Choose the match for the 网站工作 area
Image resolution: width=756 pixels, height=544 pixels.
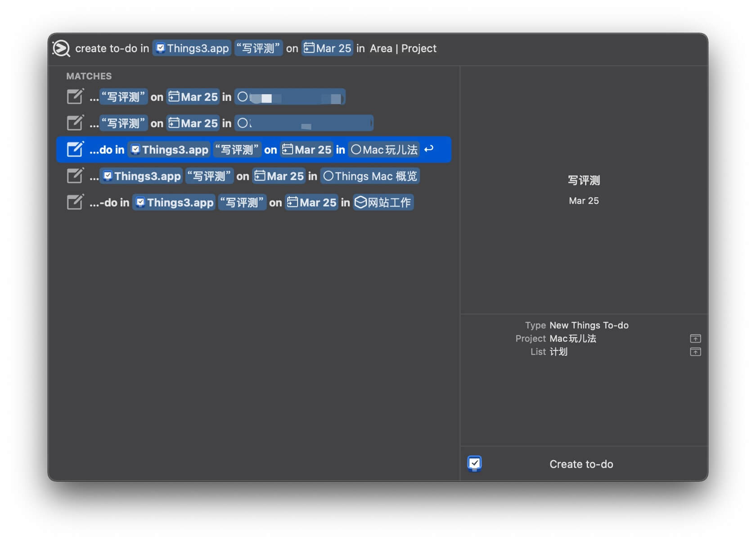(254, 202)
